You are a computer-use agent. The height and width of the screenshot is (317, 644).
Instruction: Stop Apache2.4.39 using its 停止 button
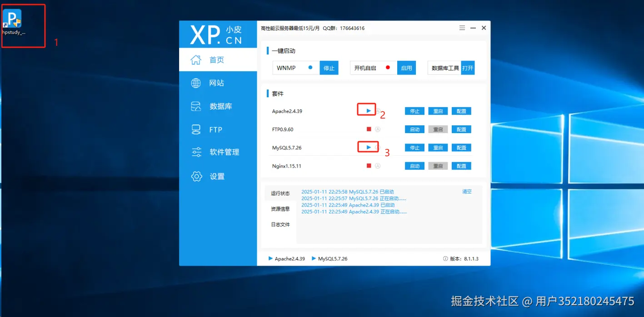[x=414, y=111]
